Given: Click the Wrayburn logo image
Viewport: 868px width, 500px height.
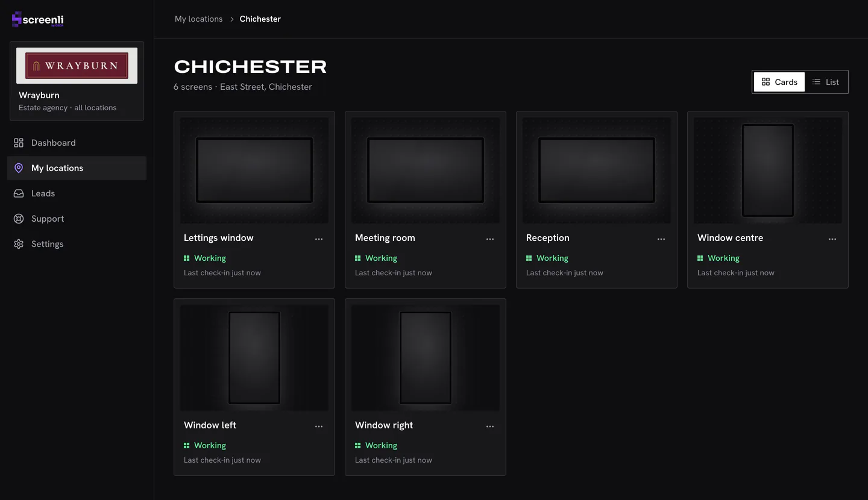Looking at the screenshot, I should pos(77,66).
